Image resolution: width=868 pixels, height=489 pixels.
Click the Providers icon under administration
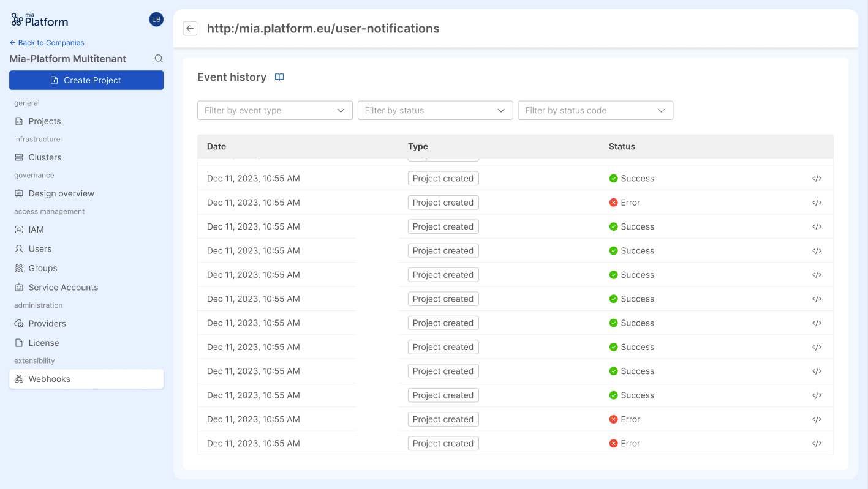18,323
